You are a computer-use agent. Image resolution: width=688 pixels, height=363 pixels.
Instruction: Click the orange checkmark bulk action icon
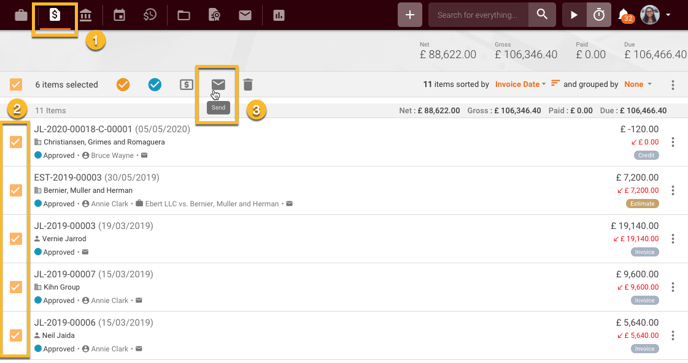click(123, 84)
